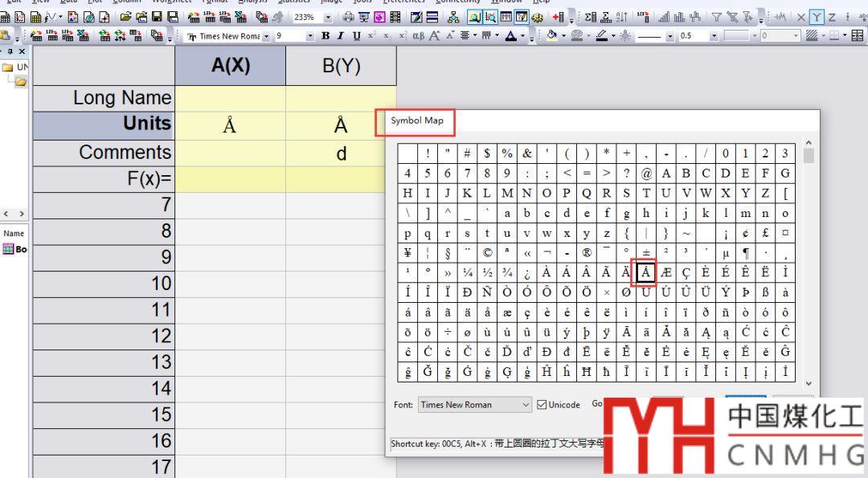Select the Long Name row label
This screenshot has width=868, height=478.
104,98
